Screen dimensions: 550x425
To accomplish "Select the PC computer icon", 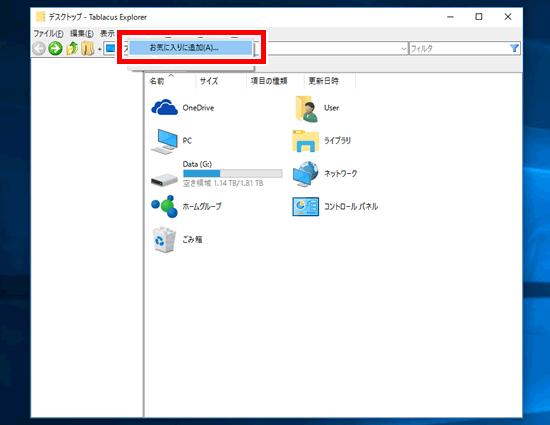I will pyautogui.click(x=164, y=141).
